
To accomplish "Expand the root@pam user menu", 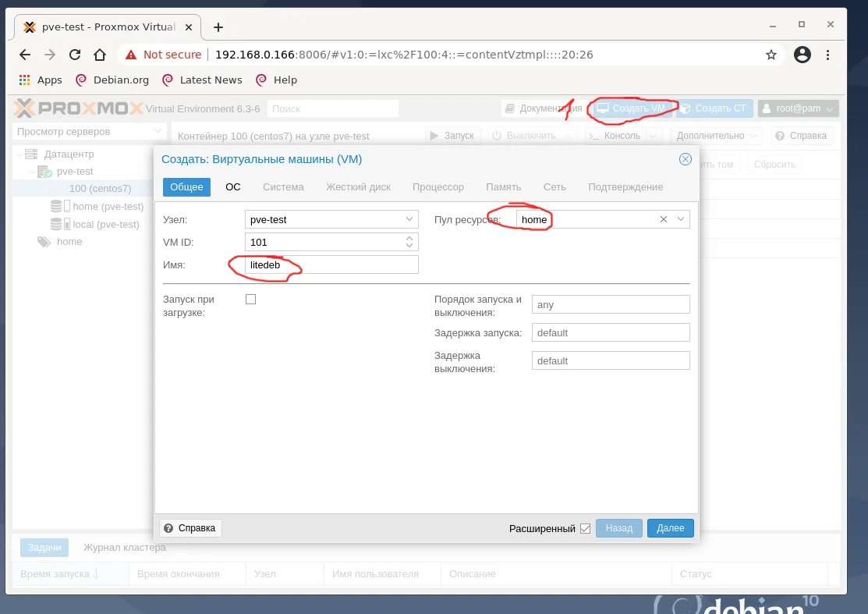I will click(x=798, y=108).
